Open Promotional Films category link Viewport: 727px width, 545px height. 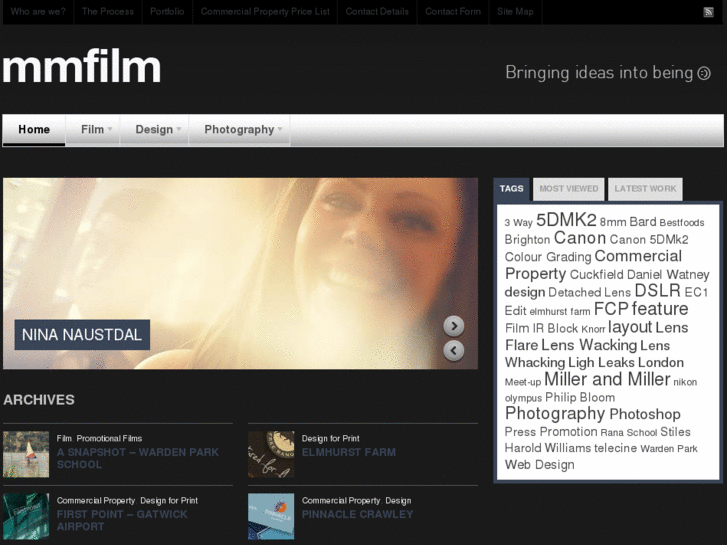click(x=109, y=438)
